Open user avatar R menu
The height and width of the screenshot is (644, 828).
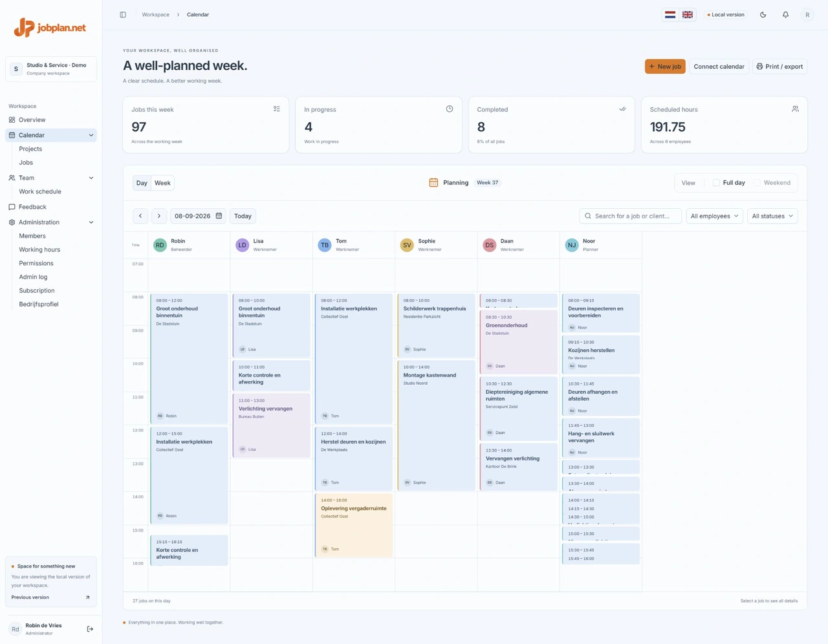pos(807,15)
